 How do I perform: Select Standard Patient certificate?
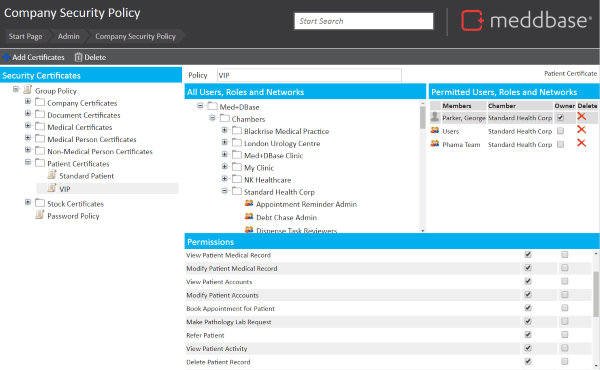pos(86,176)
